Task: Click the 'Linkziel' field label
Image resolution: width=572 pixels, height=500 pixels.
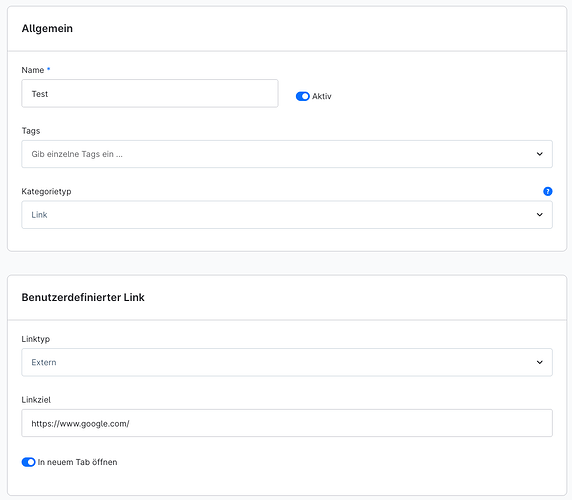Action: [x=36, y=400]
